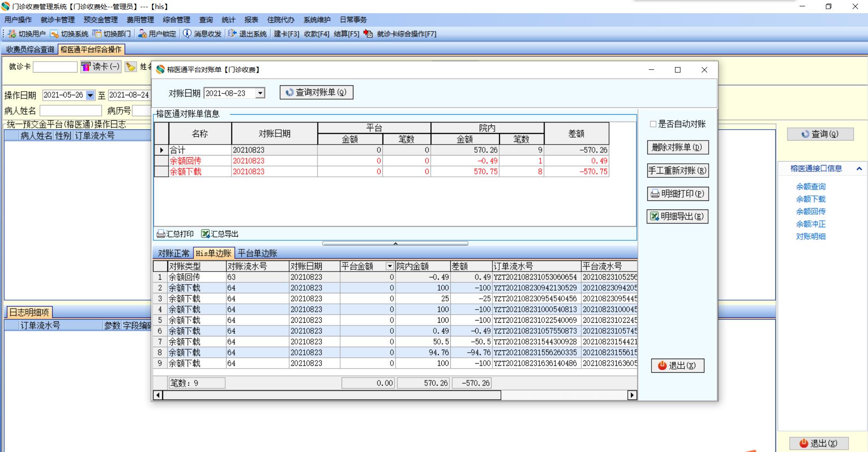Click 汇总打印 summary print icon

coord(160,234)
